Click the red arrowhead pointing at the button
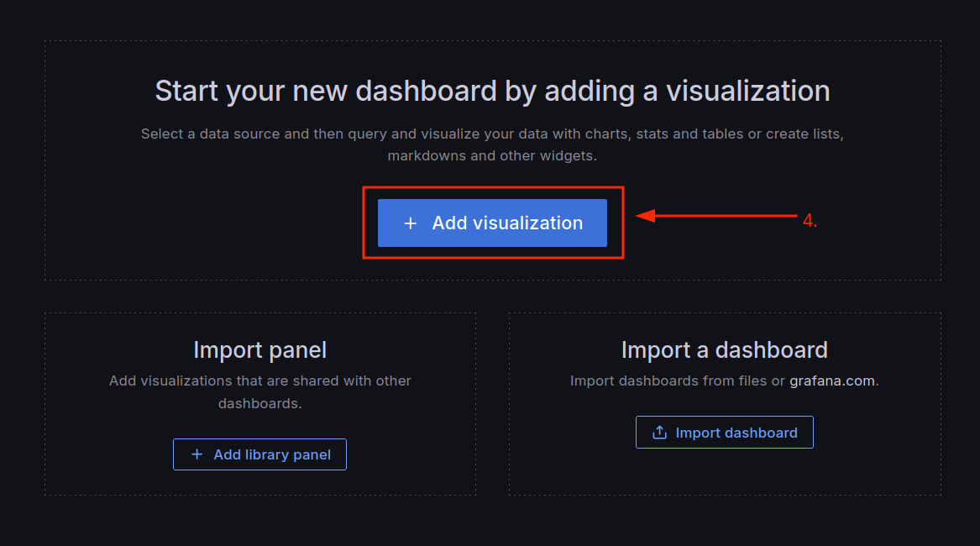This screenshot has width=980, height=546. (x=645, y=217)
